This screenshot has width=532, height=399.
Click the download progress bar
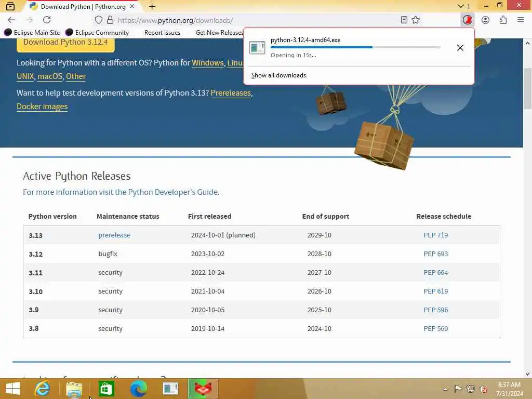[x=355, y=47]
